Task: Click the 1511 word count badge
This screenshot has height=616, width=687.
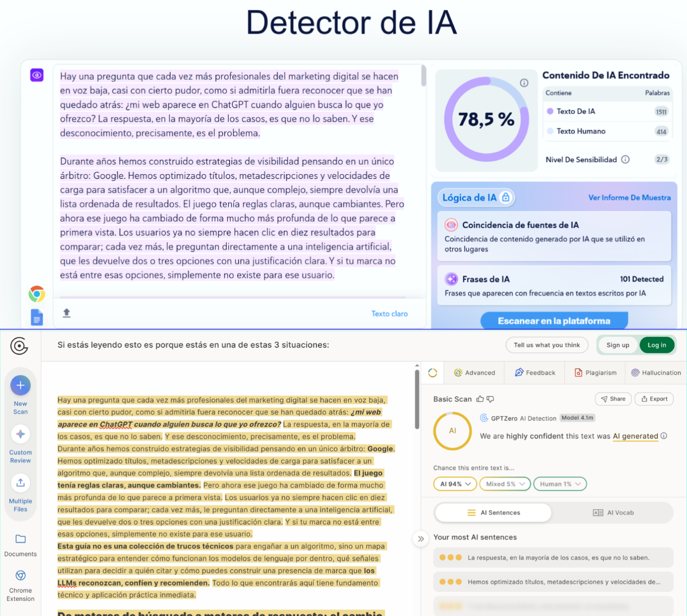Action: (x=662, y=112)
